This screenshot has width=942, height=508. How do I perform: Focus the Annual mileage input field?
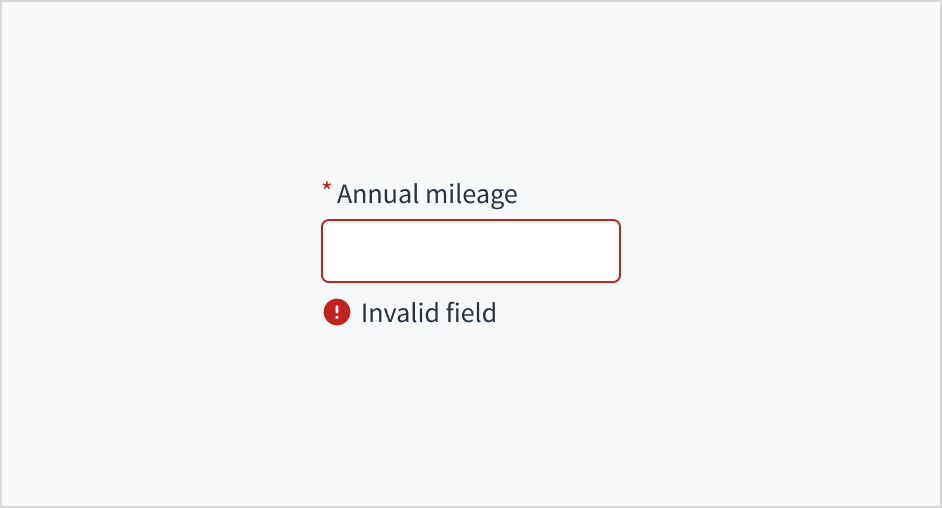click(x=470, y=251)
